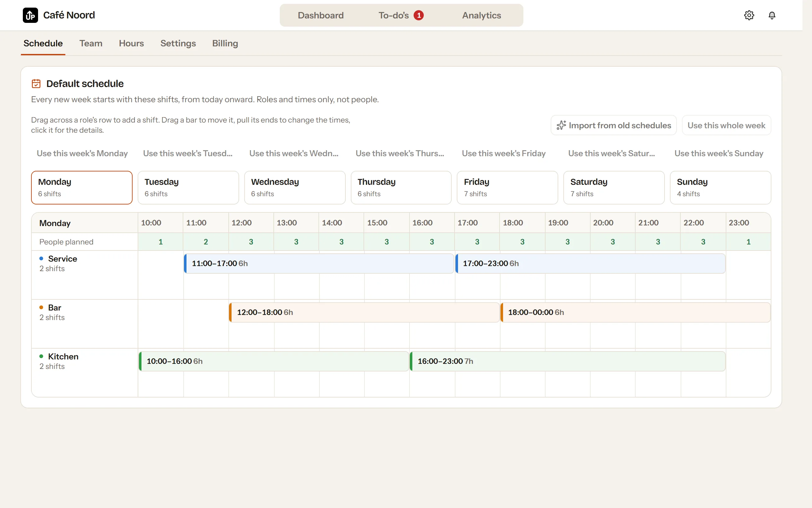Click the People planned row label
812x508 pixels.
pyautogui.click(x=66, y=242)
